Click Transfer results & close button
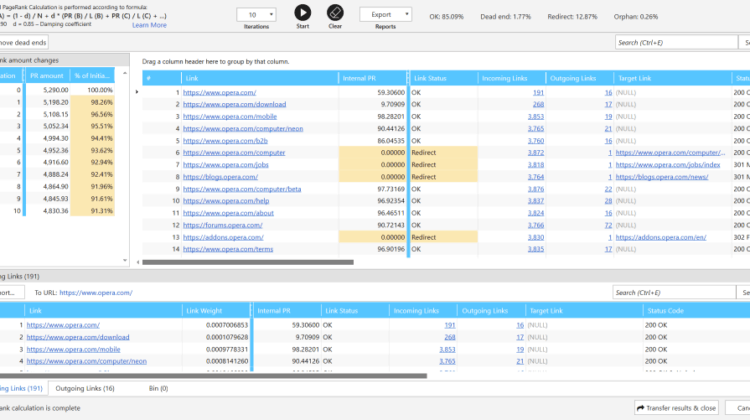The image size is (750, 420). point(676,408)
